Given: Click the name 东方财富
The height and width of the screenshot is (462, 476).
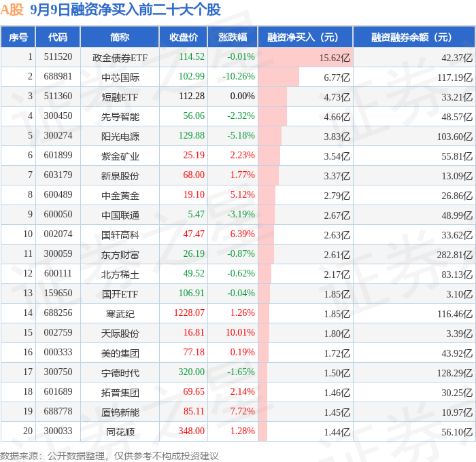Looking at the screenshot, I should point(120,255).
